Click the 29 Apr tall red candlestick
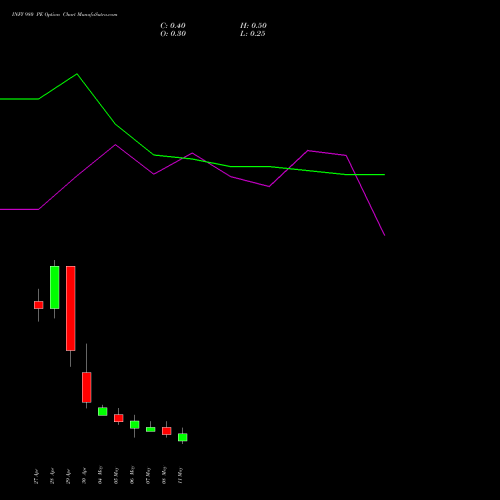Viewport: 500px width, 500px height. click(x=71, y=308)
